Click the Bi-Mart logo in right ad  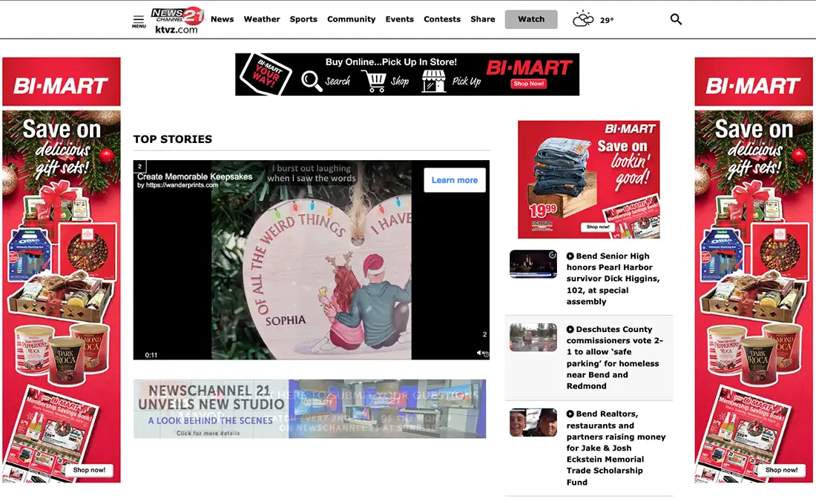(x=754, y=85)
